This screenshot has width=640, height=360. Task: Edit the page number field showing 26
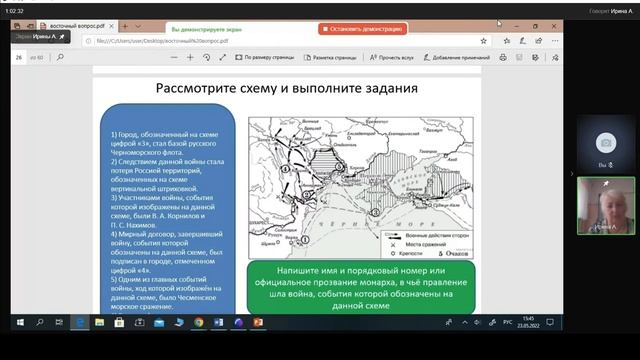tap(19, 58)
